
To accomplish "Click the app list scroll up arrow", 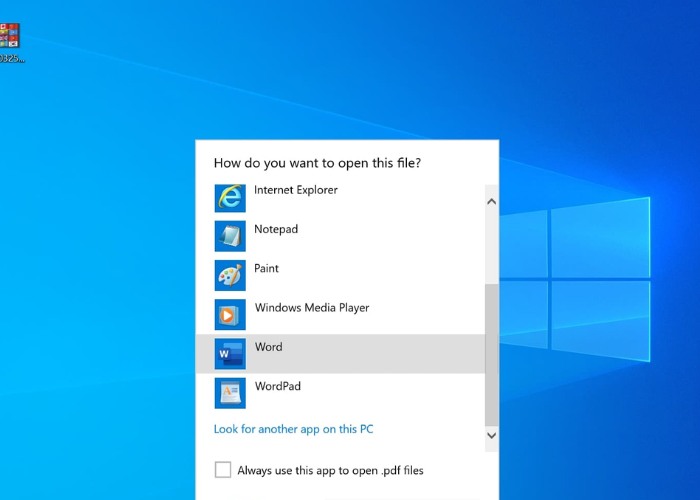I will (491, 201).
